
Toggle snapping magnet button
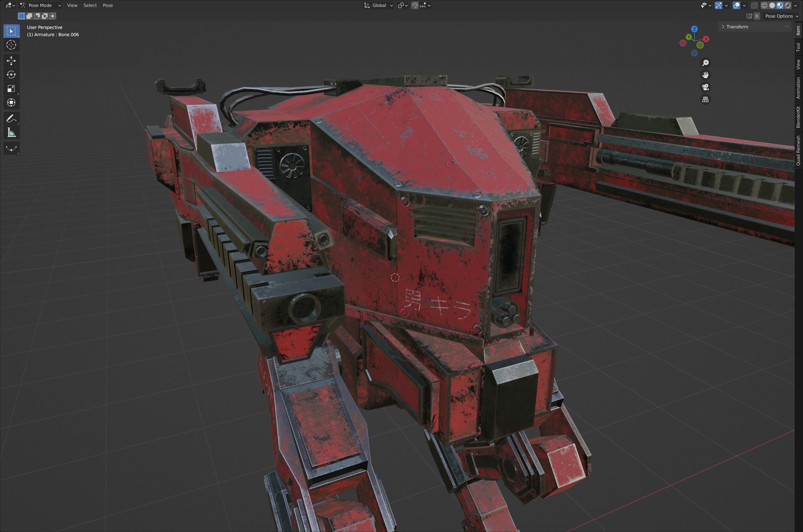pyautogui.click(x=415, y=5)
